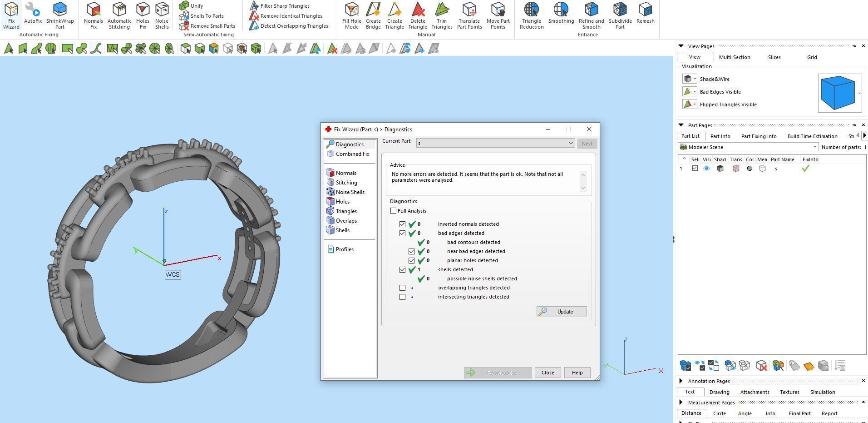Collapse the Part Pages panel
868x423 pixels.
tap(681, 125)
